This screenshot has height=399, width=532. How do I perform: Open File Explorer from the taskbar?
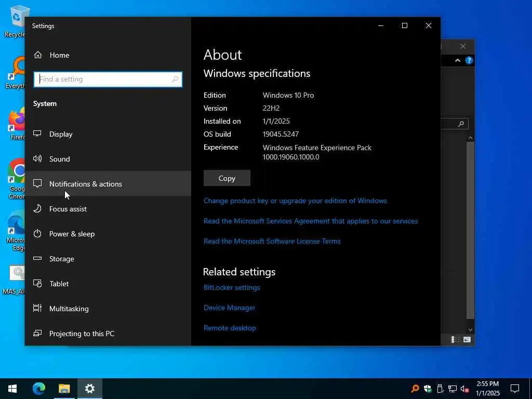[x=64, y=389]
